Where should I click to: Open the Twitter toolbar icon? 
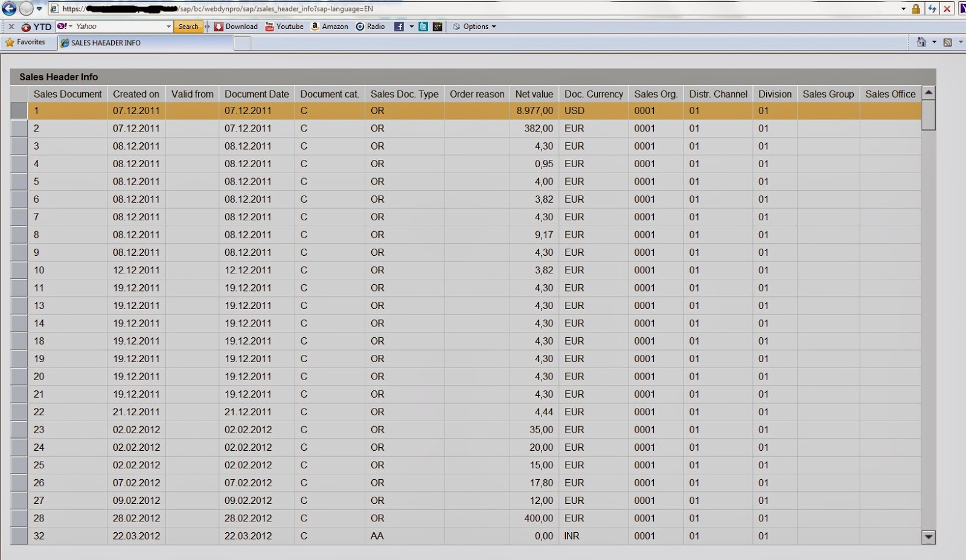(x=423, y=27)
